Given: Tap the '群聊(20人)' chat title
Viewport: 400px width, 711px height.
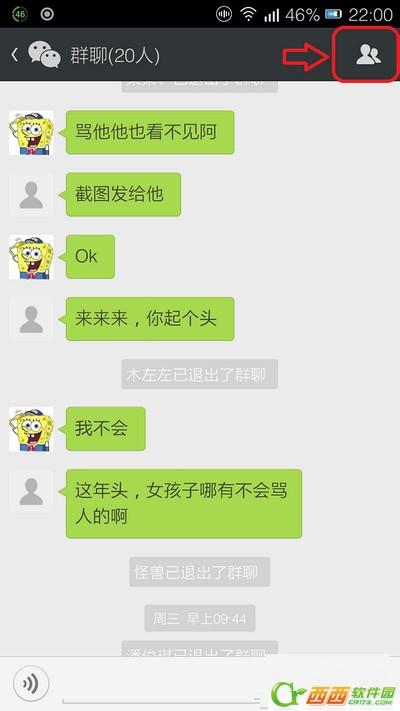Looking at the screenshot, I should point(115,55).
